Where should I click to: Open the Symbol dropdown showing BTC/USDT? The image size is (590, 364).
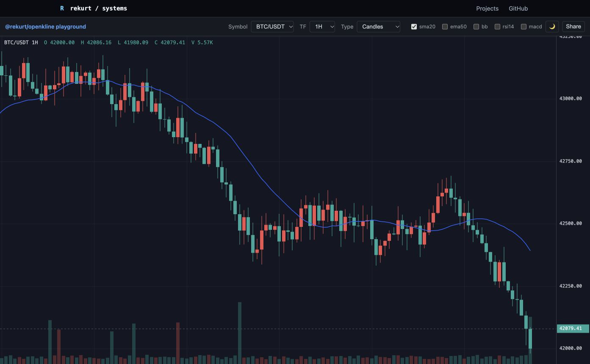pos(272,27)
